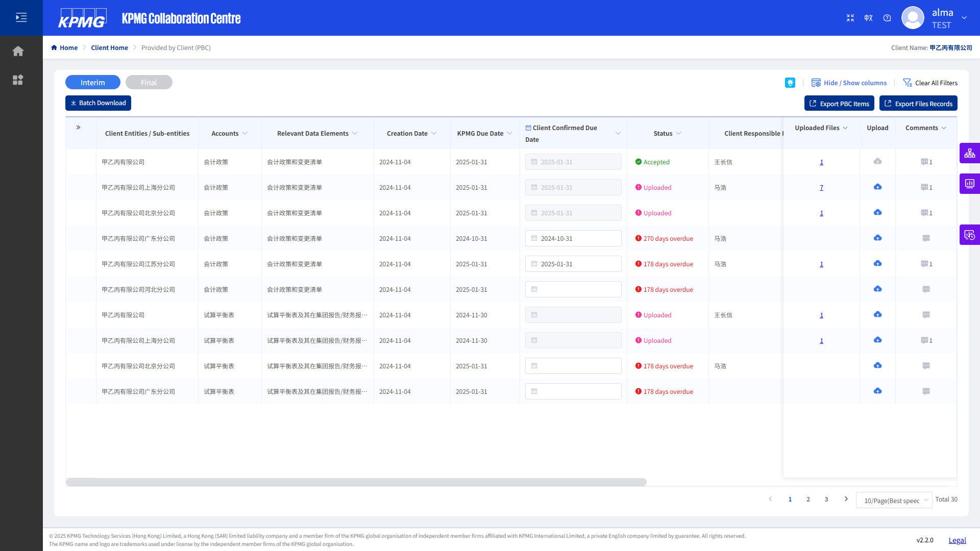The height and width of the screenshot is (551, 980).
Task: Click Export PBC Items button
Action: [x=839, y=104]
